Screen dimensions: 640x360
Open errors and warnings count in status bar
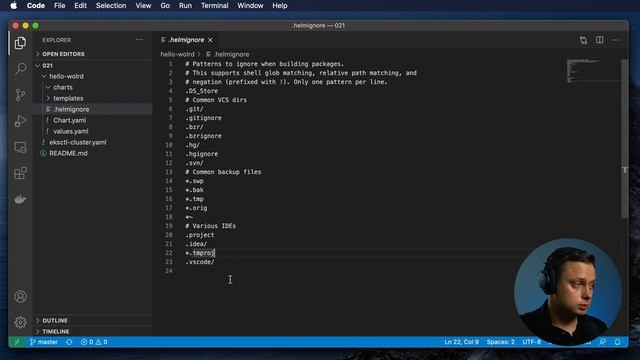click(94, 342)
